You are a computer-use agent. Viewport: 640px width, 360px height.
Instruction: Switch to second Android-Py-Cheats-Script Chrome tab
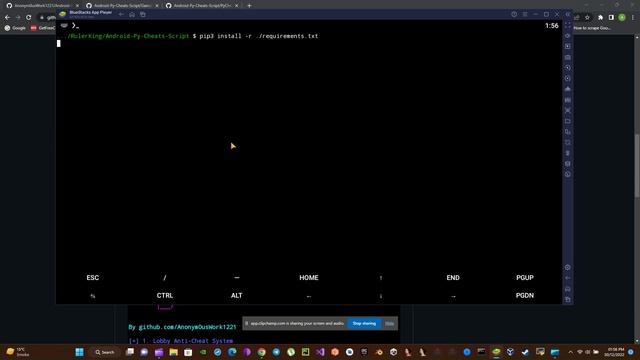click(122, 6)
